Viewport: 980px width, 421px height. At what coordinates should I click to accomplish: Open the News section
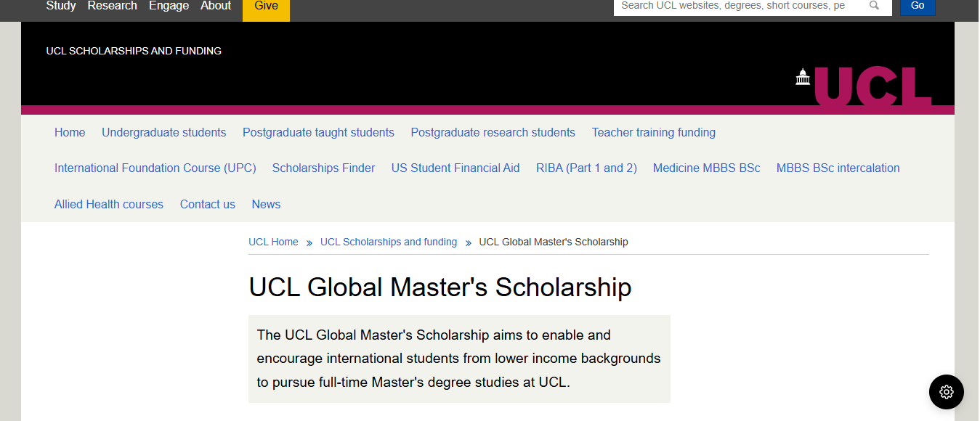coord(266,204)
